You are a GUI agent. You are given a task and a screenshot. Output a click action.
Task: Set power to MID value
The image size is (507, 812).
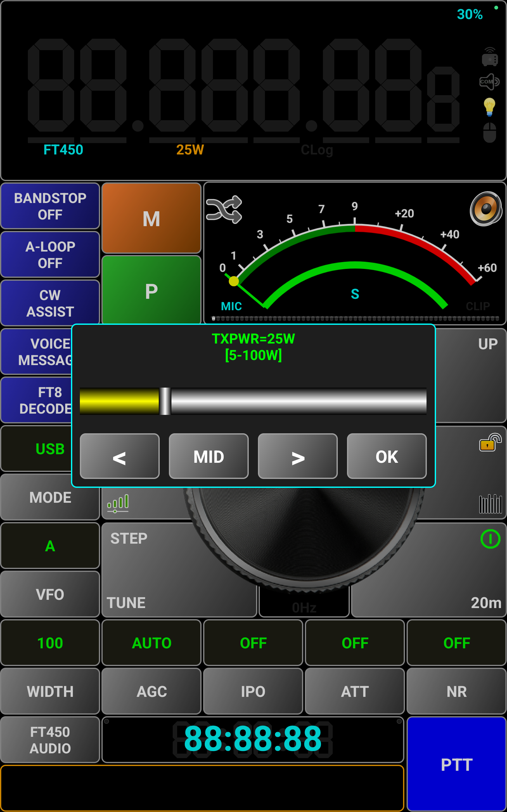[209, 456]
